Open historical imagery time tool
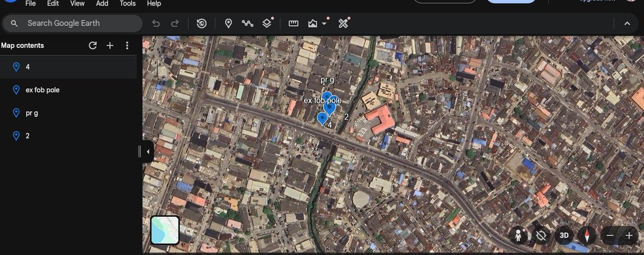Viewport: 644px width, 255px height. click(x=201, y=24)
